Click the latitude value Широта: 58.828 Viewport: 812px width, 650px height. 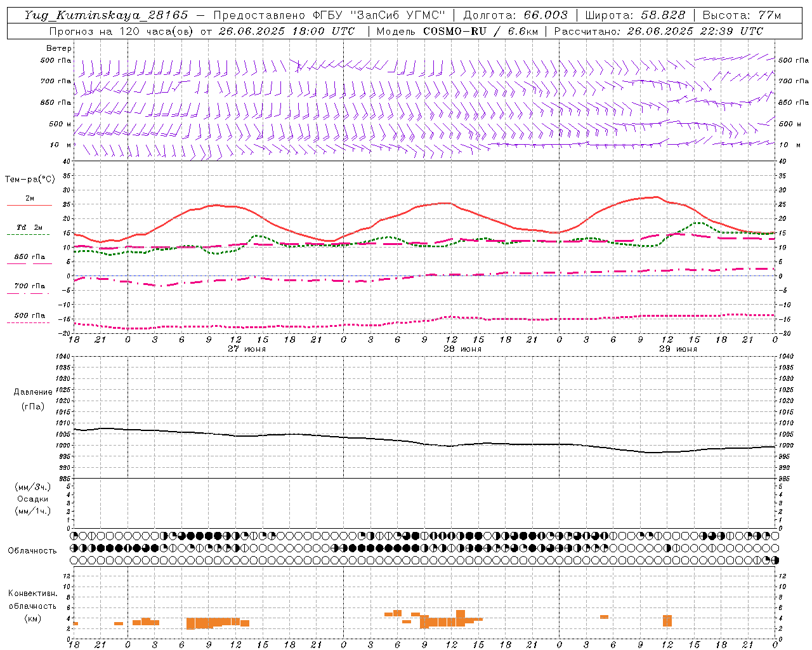pos(635,15)
